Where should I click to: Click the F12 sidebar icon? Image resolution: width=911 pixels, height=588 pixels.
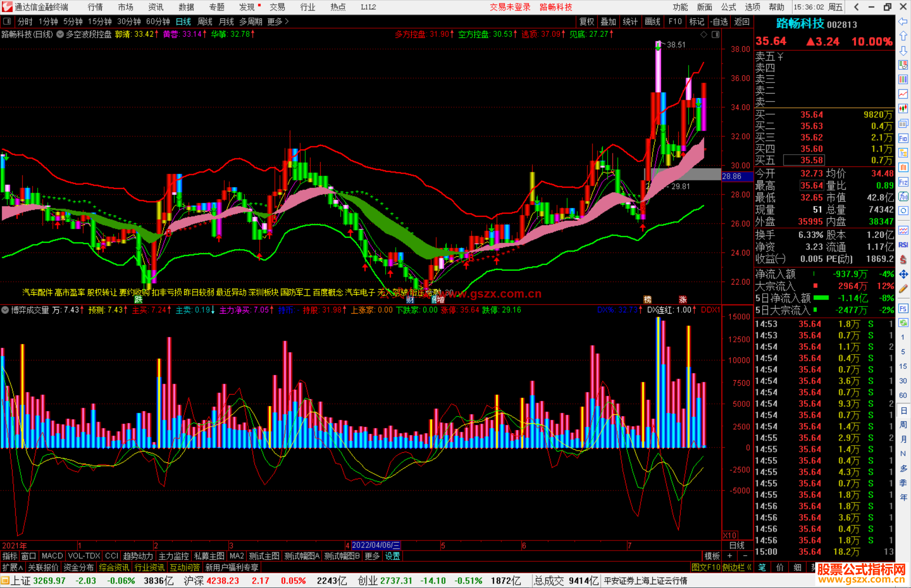903,182
